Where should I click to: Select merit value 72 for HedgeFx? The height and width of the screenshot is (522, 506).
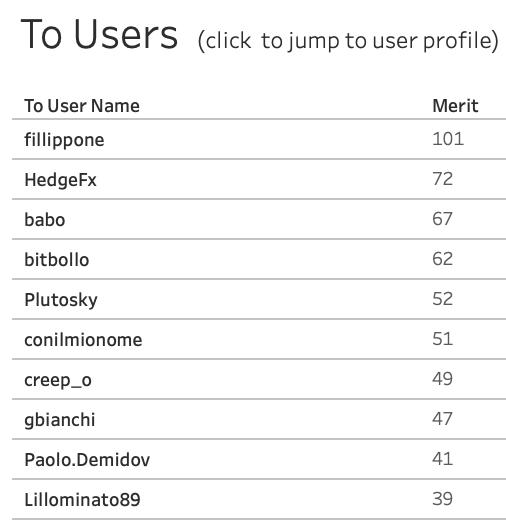click(442, 179)
